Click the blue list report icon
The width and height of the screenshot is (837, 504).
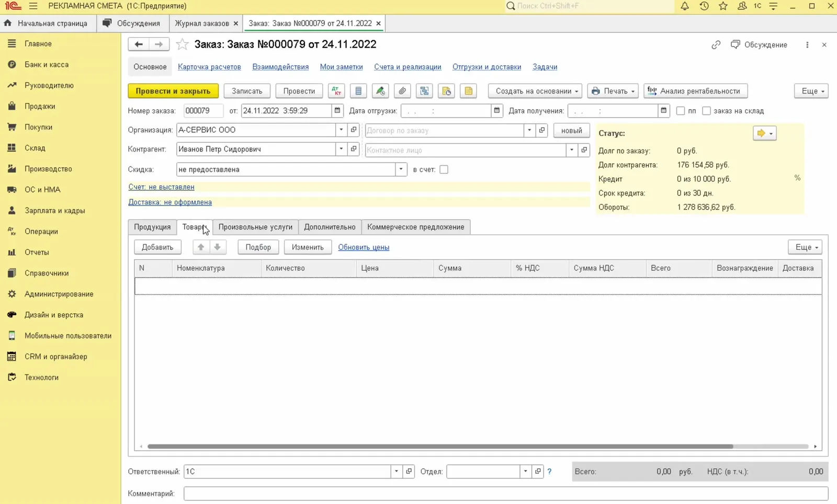point(358,91)
